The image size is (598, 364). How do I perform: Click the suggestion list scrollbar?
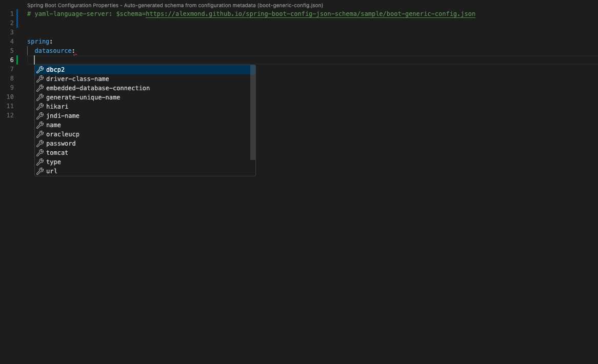253,113
